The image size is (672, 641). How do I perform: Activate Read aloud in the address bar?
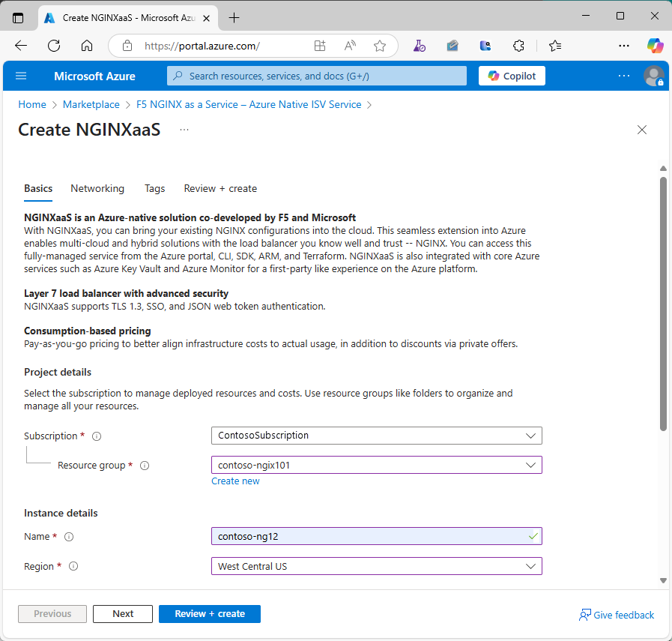349,46
